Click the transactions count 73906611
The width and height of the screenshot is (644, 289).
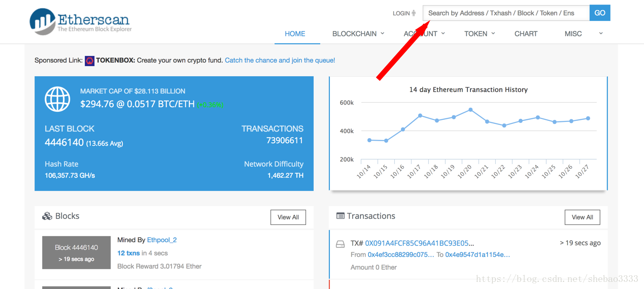(285, 141)
